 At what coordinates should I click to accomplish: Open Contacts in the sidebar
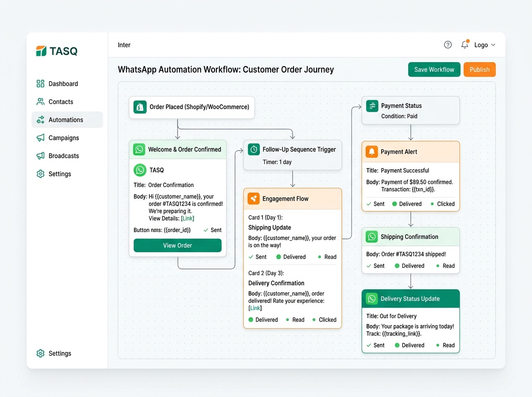tap(67, 102)
